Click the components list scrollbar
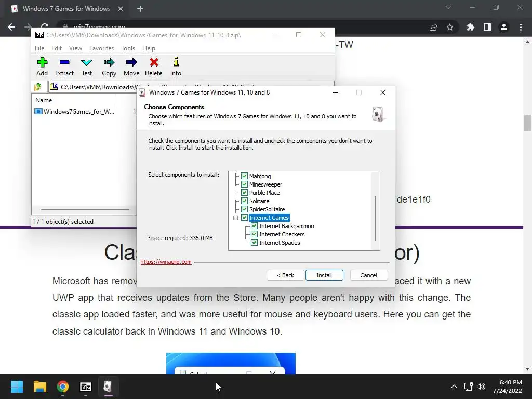 (x=375, y=218)
